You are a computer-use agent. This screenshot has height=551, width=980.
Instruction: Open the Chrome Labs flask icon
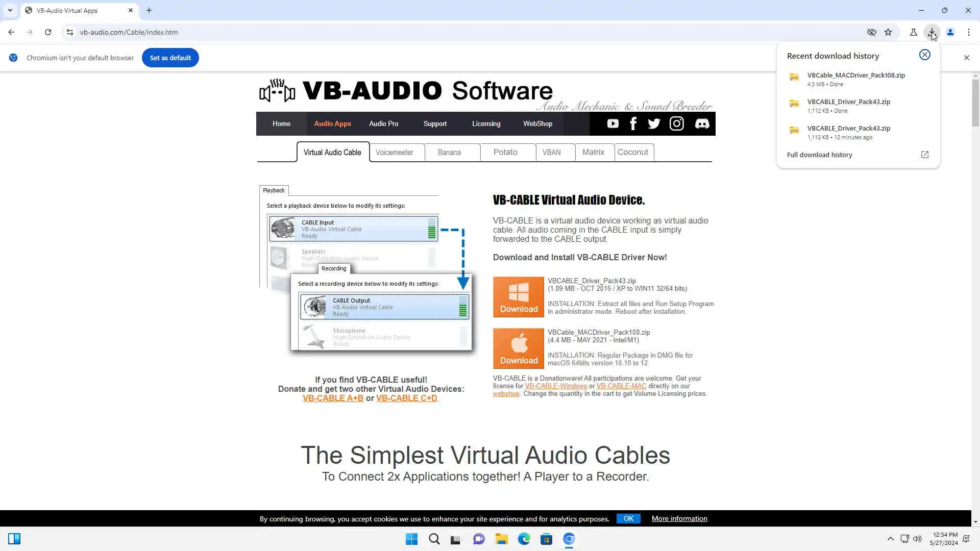[913, 32]
